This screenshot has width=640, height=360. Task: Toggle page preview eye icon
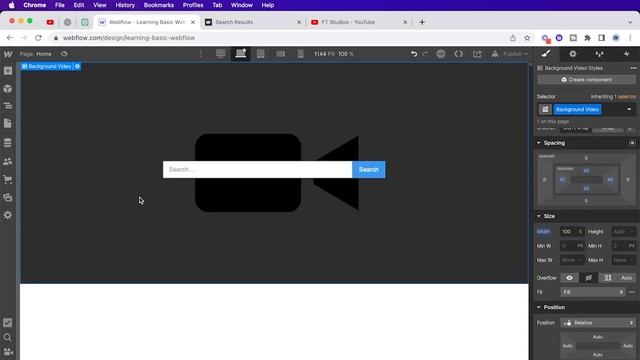(x=64, y=54)
